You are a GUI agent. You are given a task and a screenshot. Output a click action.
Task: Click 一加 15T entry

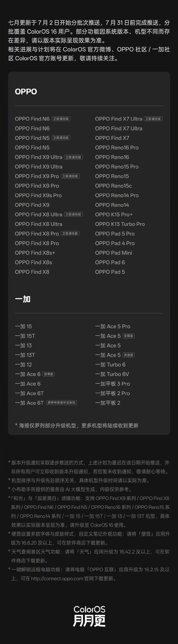pyautogui.click(x=25, y=336)
